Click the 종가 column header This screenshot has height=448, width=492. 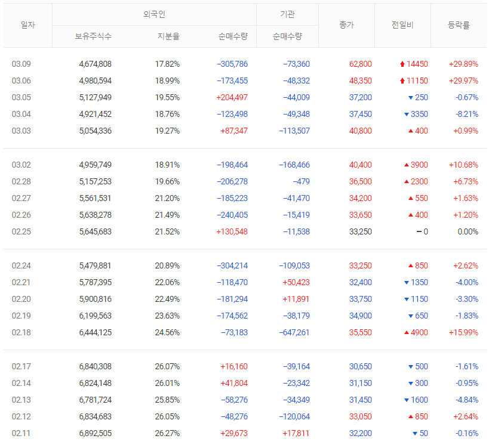tap(346, 25)
